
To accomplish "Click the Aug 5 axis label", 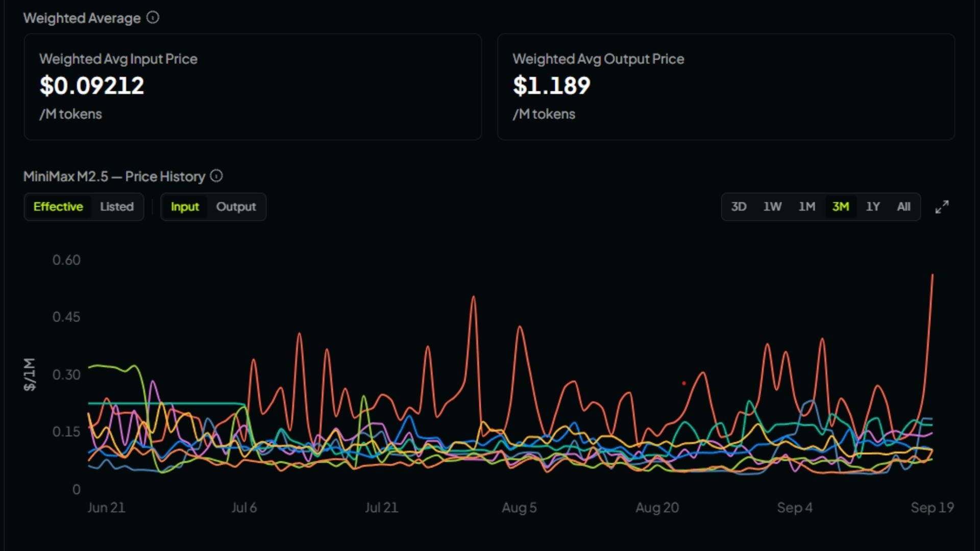I will [x=519, y=508].
